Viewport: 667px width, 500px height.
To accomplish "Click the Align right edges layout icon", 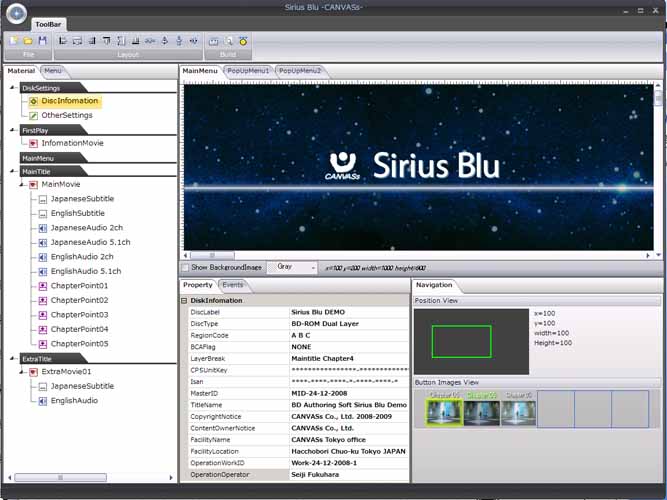I will 92,41.
